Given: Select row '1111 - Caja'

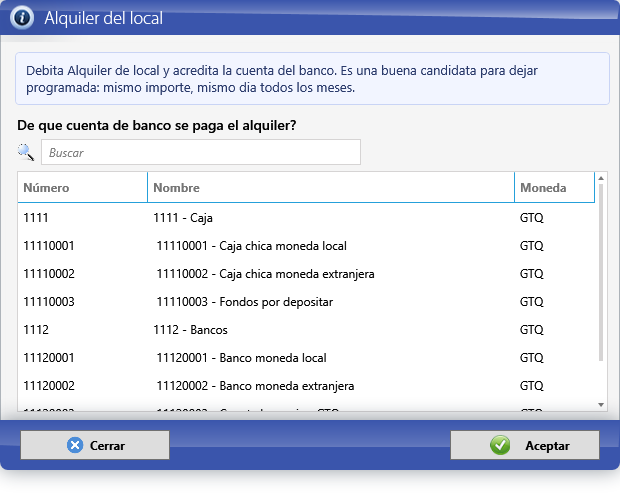Looking at the screenshot, I should point(306,218).
